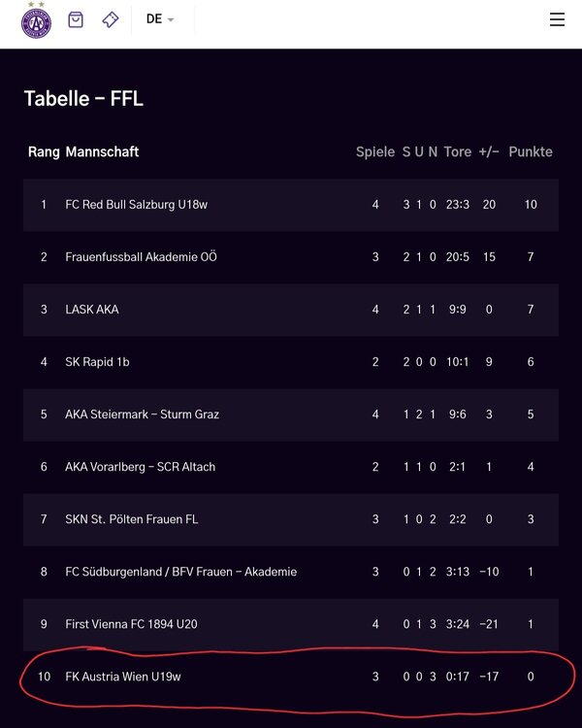The width and height of the screenshot is (582, 728).
Task: Open FC Südburgenland / BFV Frauen – Akademie
Action: (181, 572)
